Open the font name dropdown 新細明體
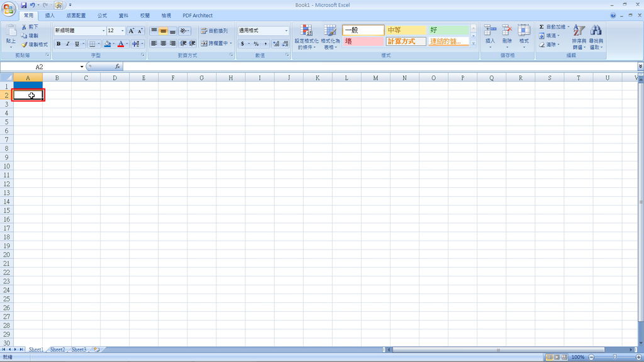 tap(103, 31)
